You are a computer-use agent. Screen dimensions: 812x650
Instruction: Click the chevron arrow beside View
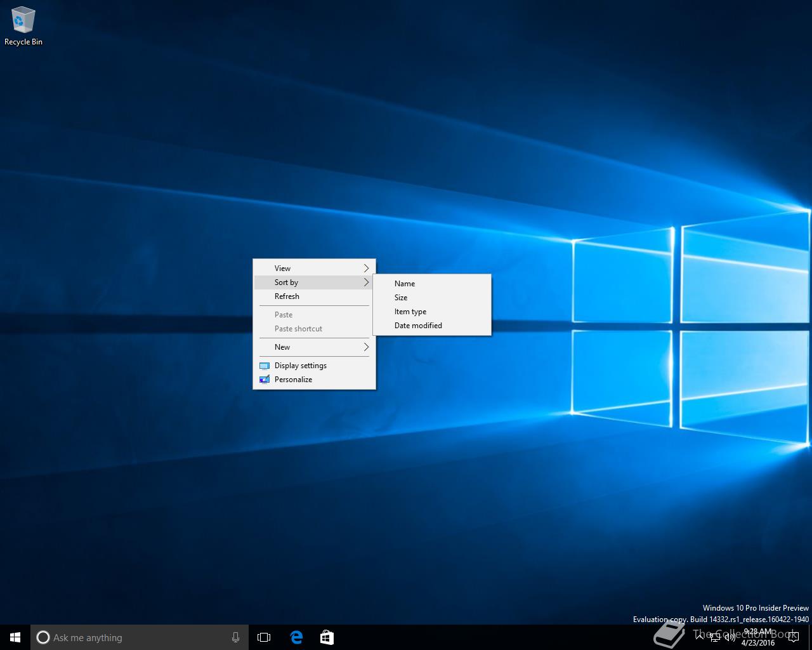click(366, 269)
